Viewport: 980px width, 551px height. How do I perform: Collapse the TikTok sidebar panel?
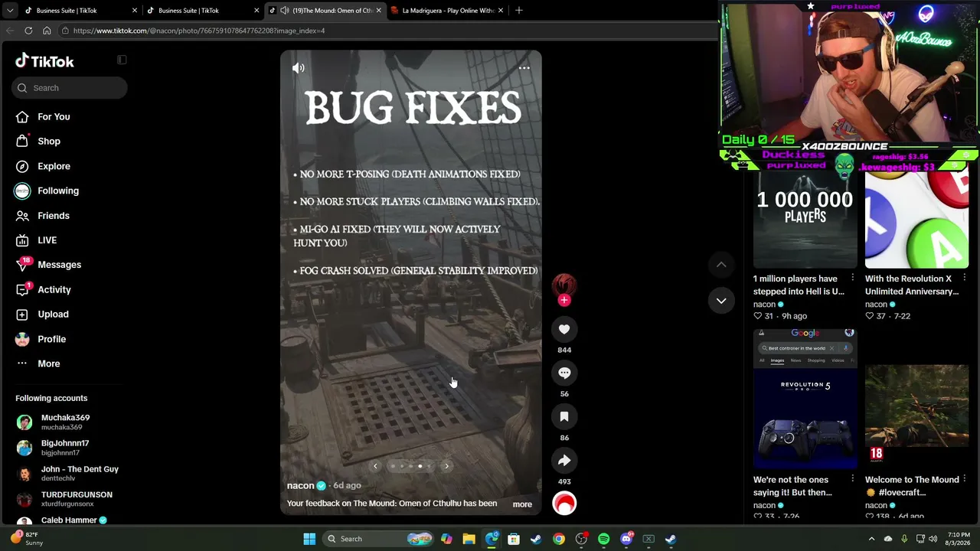(122, 60)
